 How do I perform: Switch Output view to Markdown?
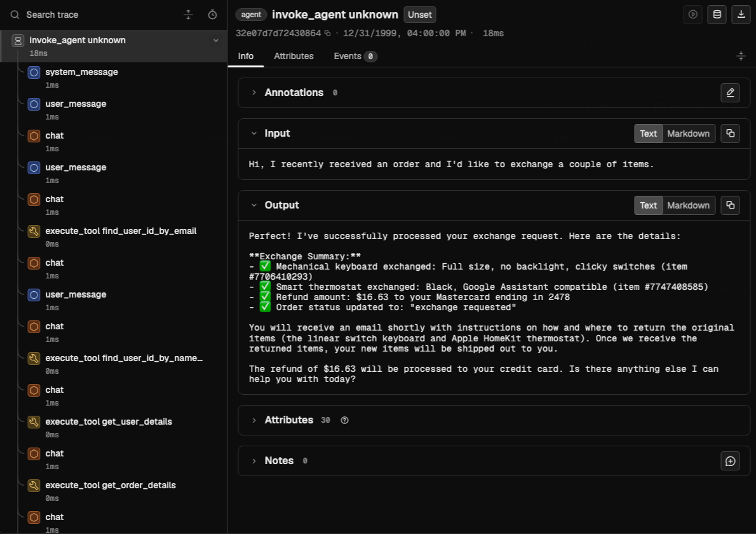[x=688, y=205]
